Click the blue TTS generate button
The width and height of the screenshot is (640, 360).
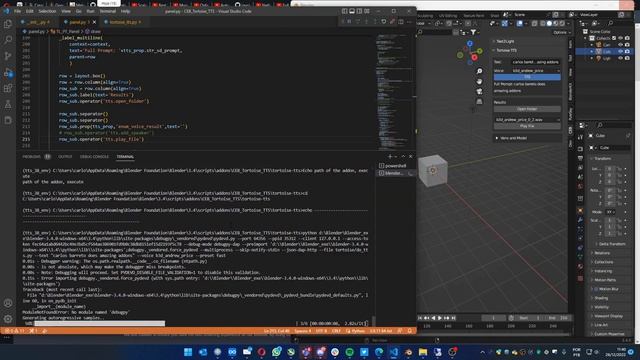pos(527,77)
